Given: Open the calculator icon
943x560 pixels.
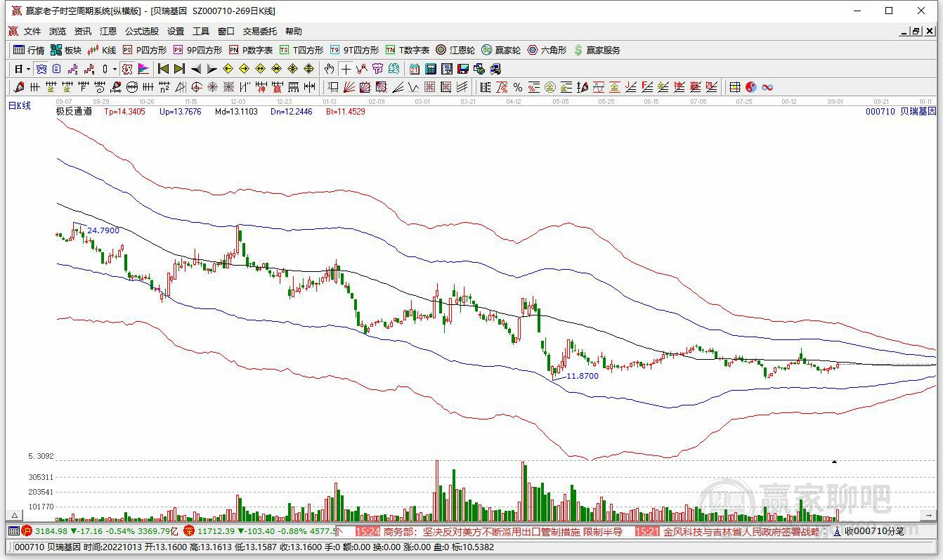Looking at the screenshot, I should (x=430, y=69).
